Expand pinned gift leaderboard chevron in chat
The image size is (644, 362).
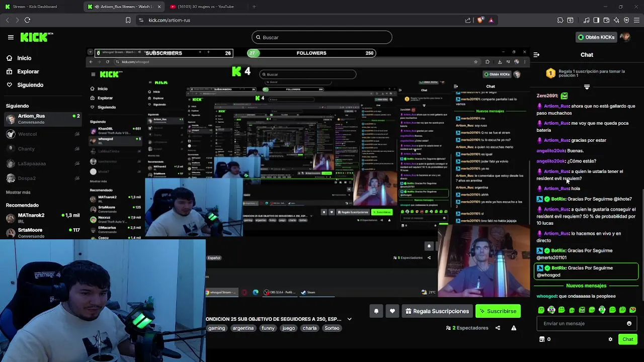pyautogui.click(x=587, y=87)
